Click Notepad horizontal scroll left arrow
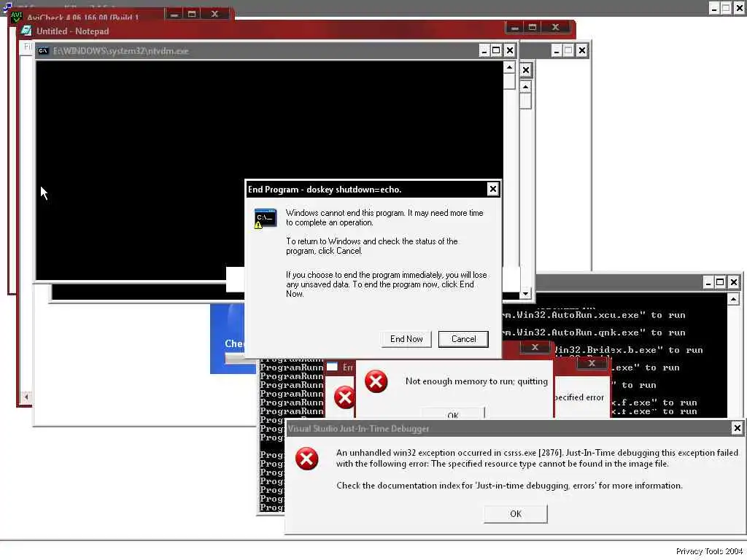 pyautogui.click(x=27, y=397)
